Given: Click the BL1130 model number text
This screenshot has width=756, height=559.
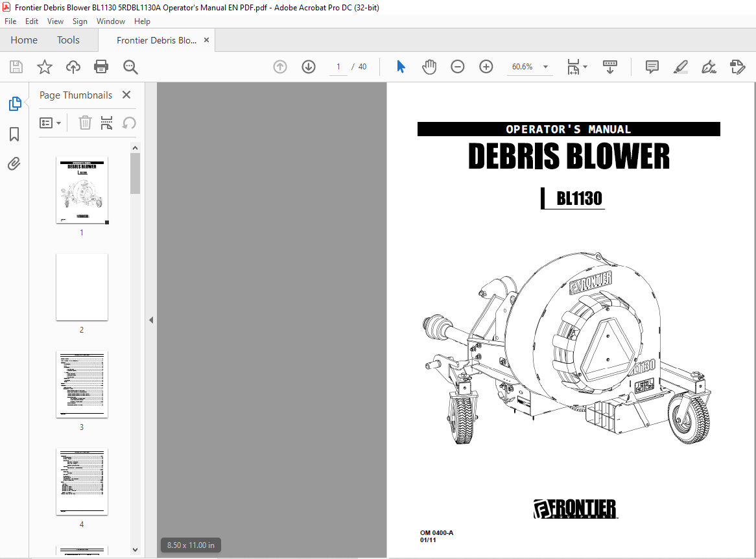Looking at the screenshot, I should click(579, 198).
